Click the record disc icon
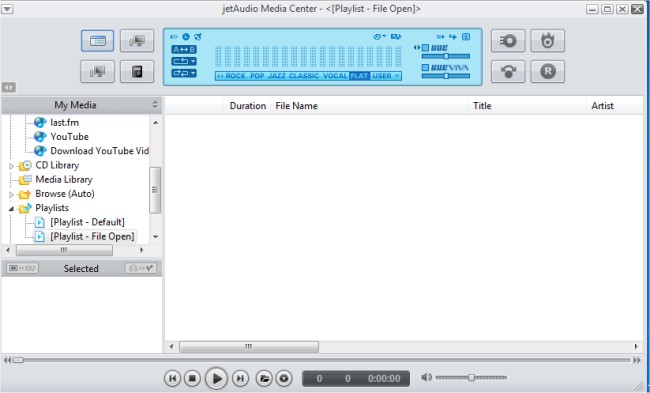650x393 pixels. [284, 378]
